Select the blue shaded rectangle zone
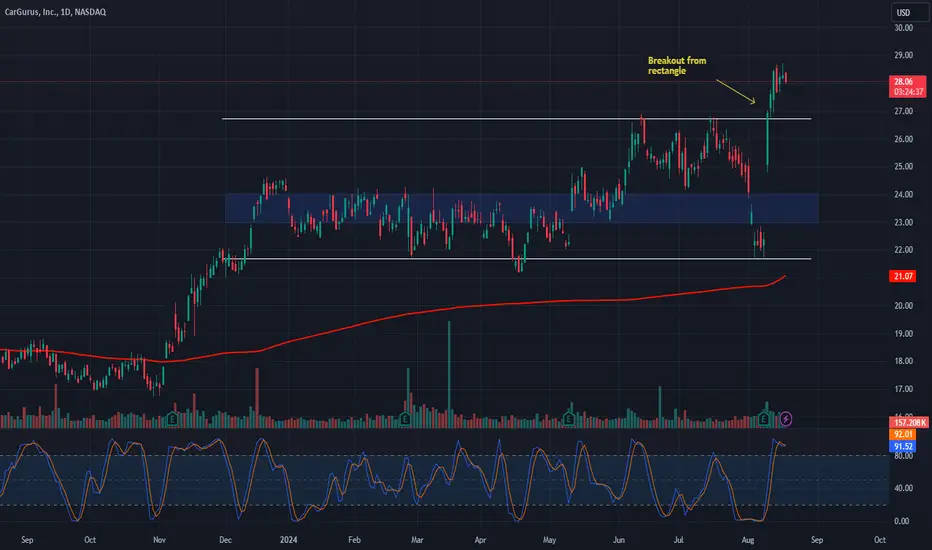This screenshot has width=932, height=550. point(521,208)
